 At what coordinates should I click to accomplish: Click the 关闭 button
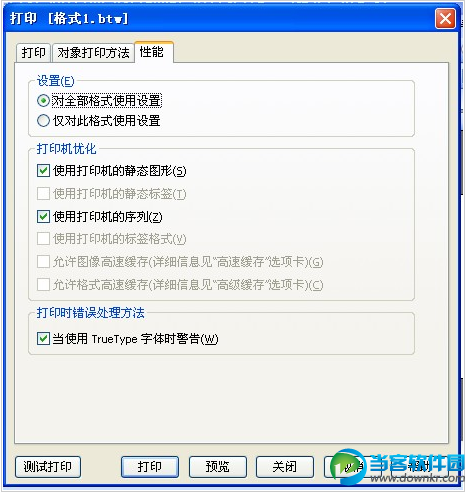click(285, 467)
